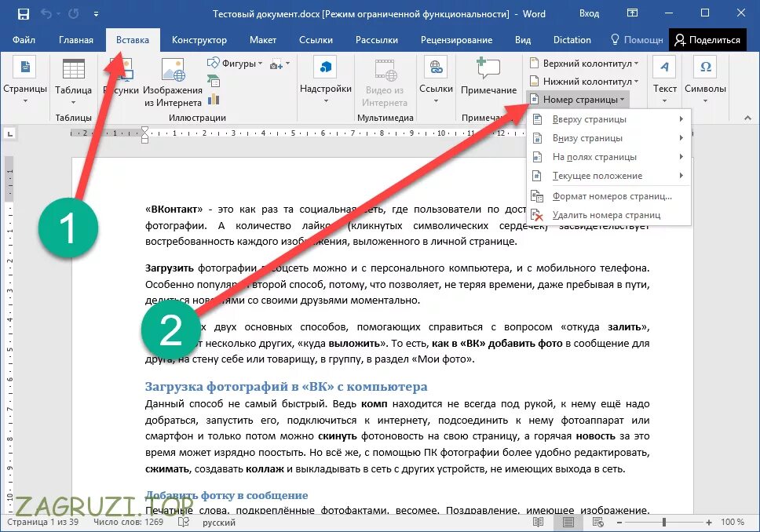Click the chart (Диаграмма) icon
Screen dimensions: 760x532
[214, 100]
